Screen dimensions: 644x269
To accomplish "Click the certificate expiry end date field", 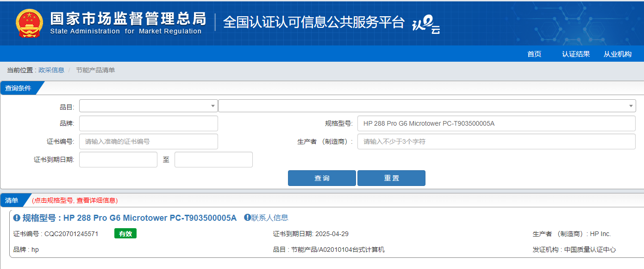I will tap(213, 160).
